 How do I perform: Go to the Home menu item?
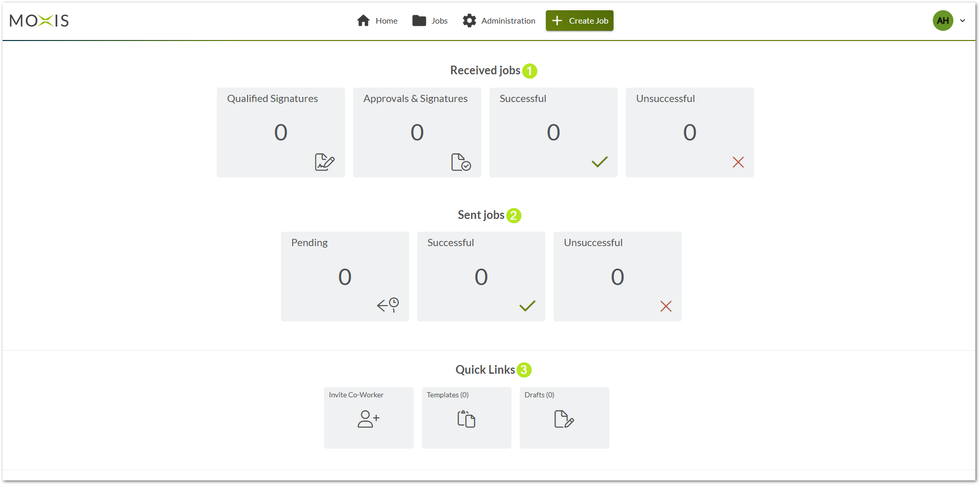click(x=377, y=21)
